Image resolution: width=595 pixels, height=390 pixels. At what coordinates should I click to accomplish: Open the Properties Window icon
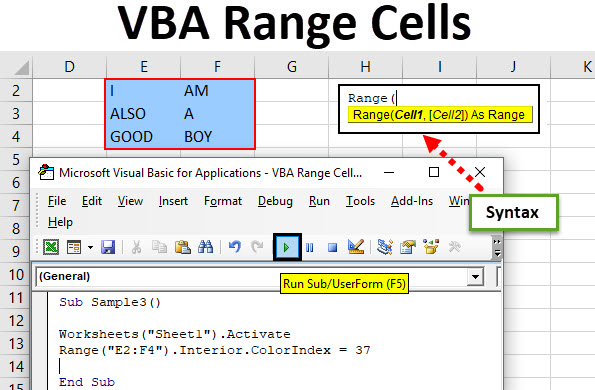click(x=408, y=247)
